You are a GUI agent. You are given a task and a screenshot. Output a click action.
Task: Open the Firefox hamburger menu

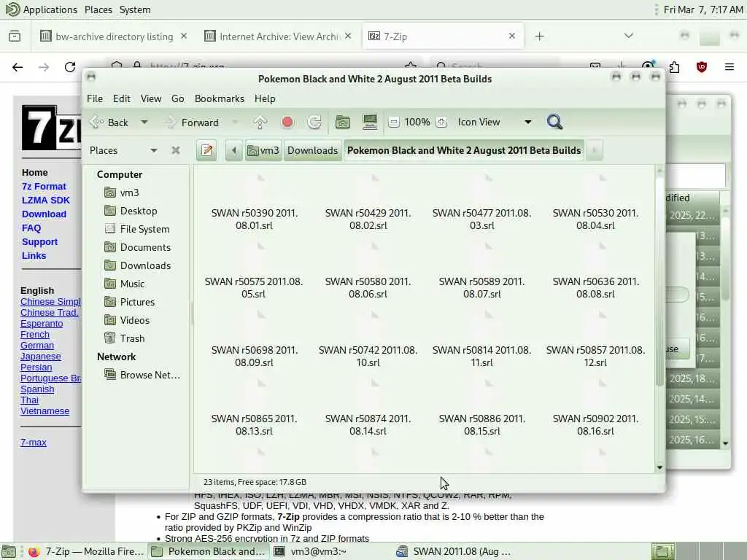click(729, 67)
